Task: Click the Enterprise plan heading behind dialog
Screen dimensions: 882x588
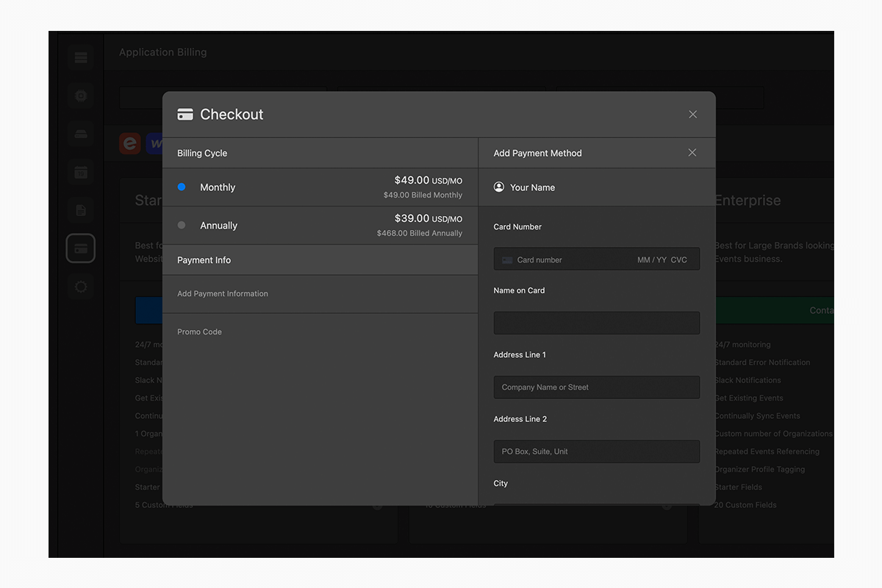Action: [x=747, y=201]
